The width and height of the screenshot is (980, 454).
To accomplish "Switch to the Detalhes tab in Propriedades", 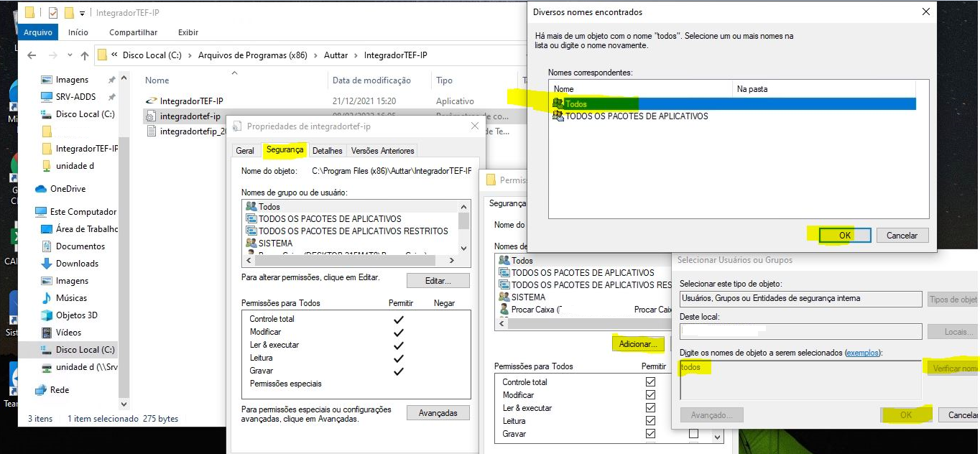I will point(328,151).
